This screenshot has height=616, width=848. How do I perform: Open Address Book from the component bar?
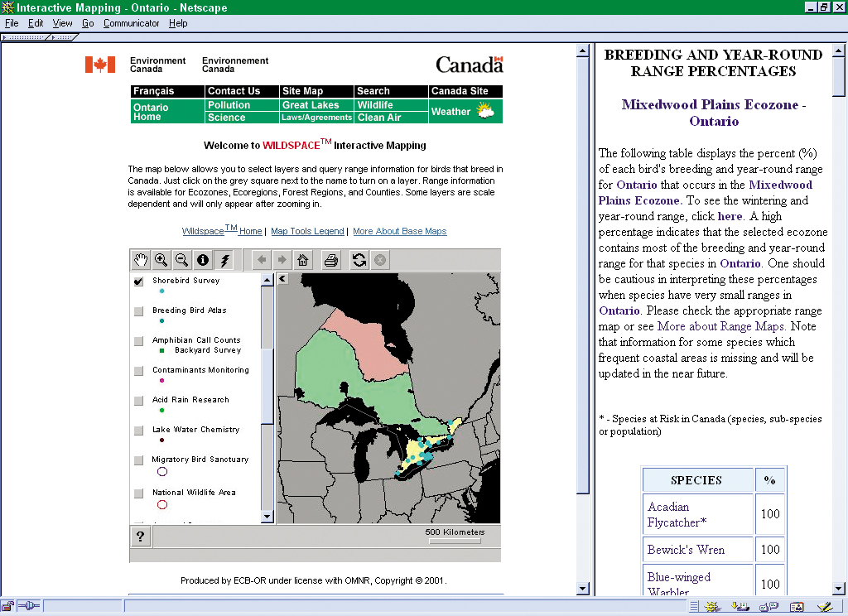tap(797, 607)
